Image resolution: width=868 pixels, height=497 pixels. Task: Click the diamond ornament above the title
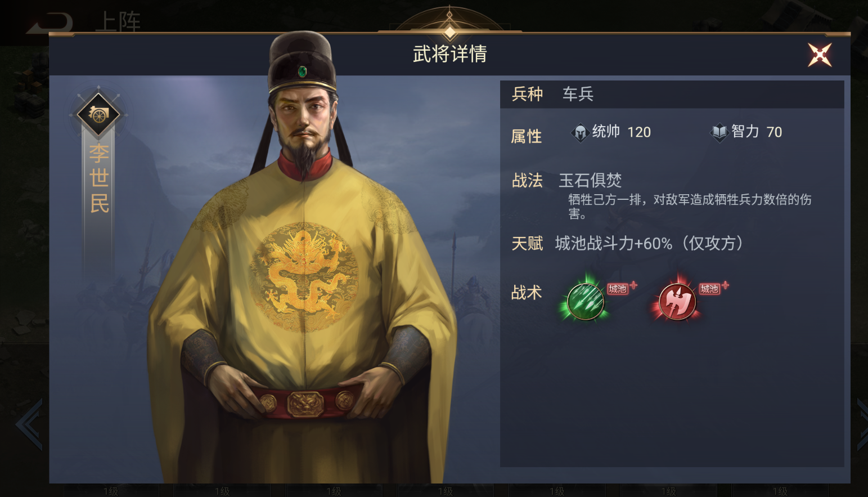pos(449,32)
